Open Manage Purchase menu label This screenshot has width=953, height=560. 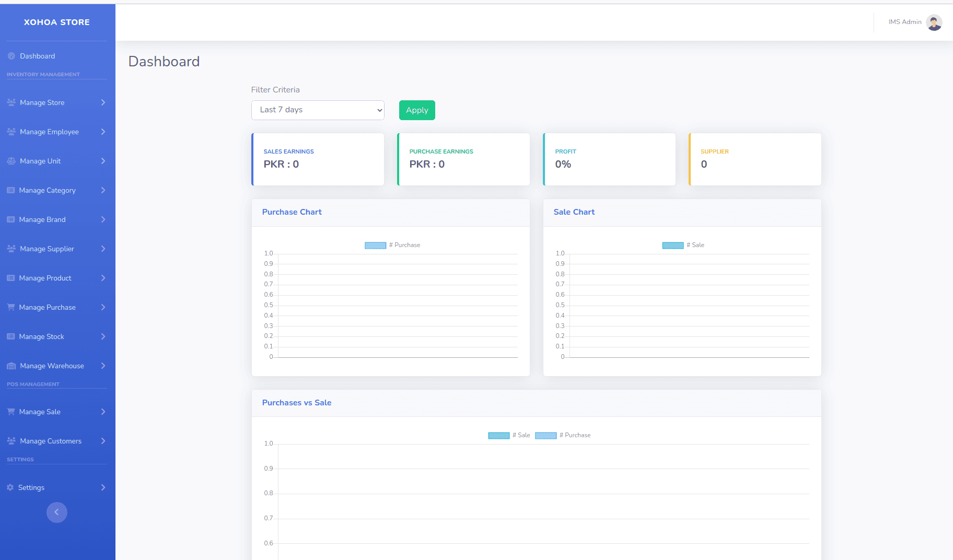click(x=48, y=307)
